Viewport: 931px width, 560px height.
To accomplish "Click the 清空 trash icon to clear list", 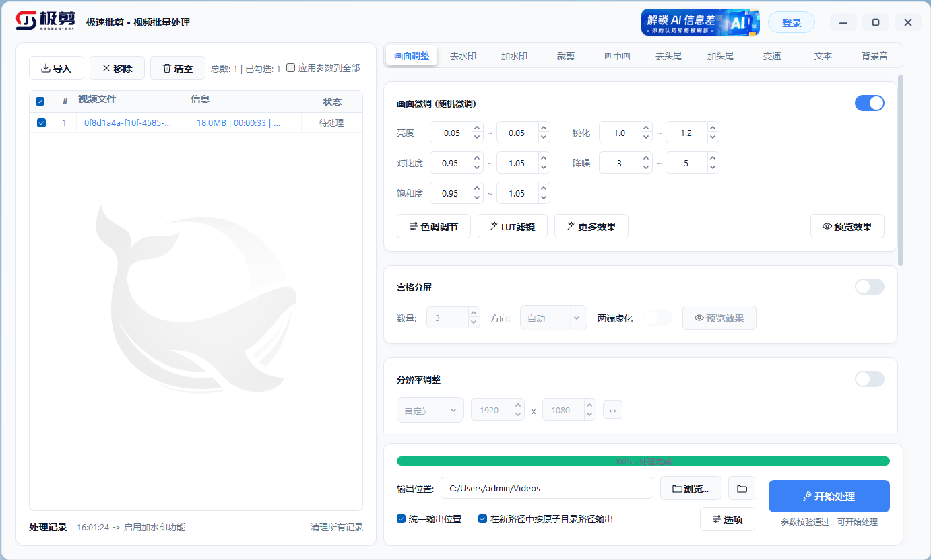I will coord(164,68).
